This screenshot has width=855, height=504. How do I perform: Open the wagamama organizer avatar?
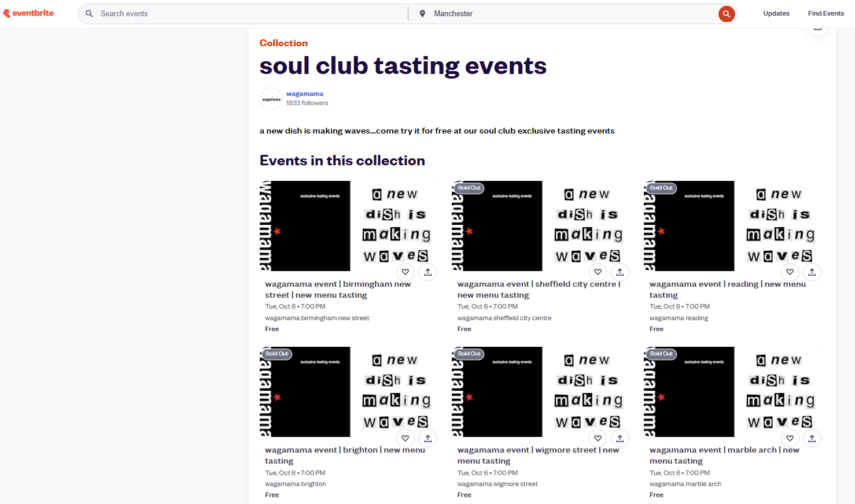tap(271, 99)
